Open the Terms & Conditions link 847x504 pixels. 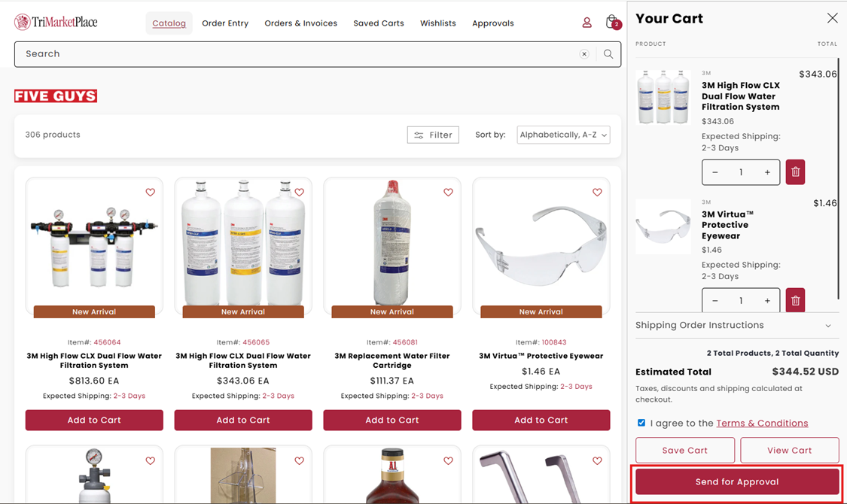(x=762, y=423)
